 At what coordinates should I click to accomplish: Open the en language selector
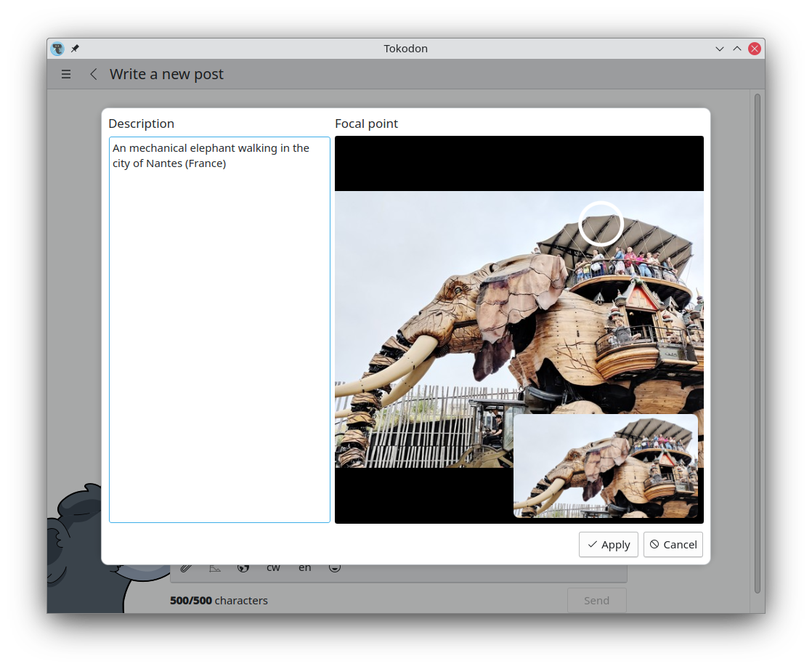(x=304, y=568)
